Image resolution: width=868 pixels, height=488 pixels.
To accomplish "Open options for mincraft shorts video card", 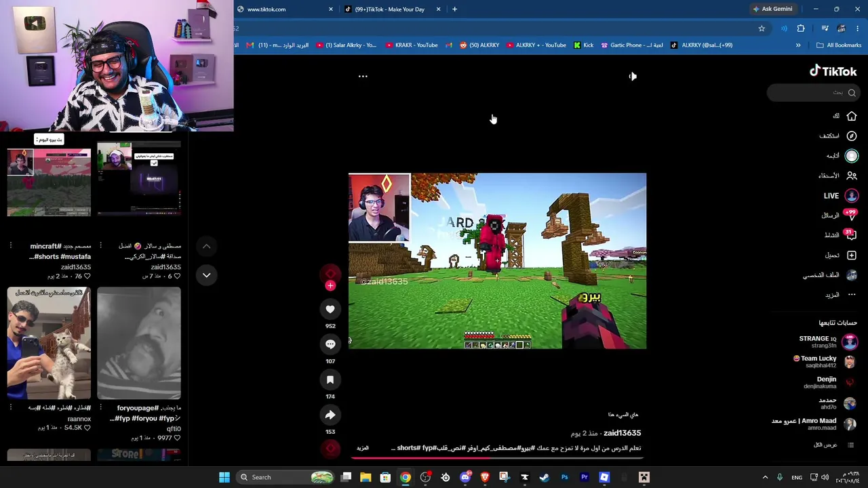I will [11, 246].
